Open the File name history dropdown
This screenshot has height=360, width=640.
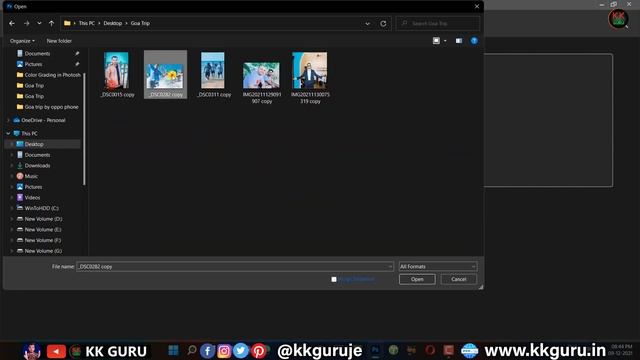coord(390,267)
